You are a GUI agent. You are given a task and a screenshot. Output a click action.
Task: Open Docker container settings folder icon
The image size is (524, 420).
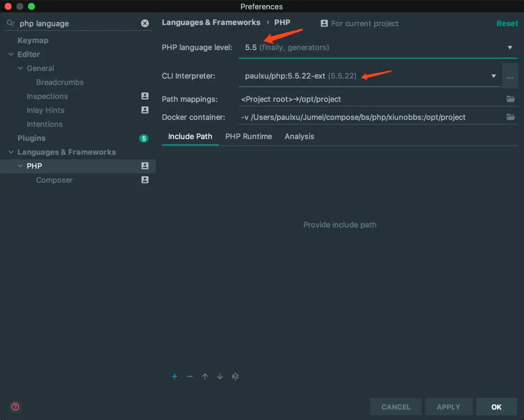511,117
